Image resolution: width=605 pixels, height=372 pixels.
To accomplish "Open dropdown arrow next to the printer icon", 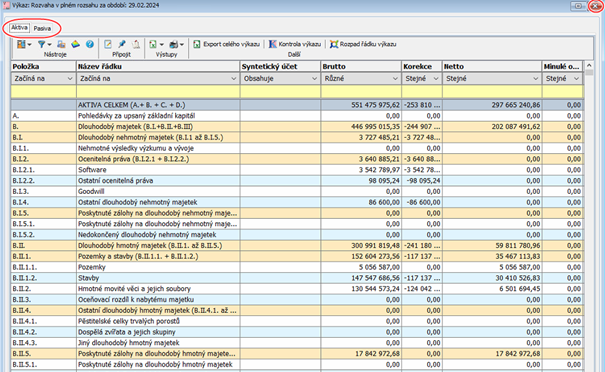I will click(x=182, y=45).
